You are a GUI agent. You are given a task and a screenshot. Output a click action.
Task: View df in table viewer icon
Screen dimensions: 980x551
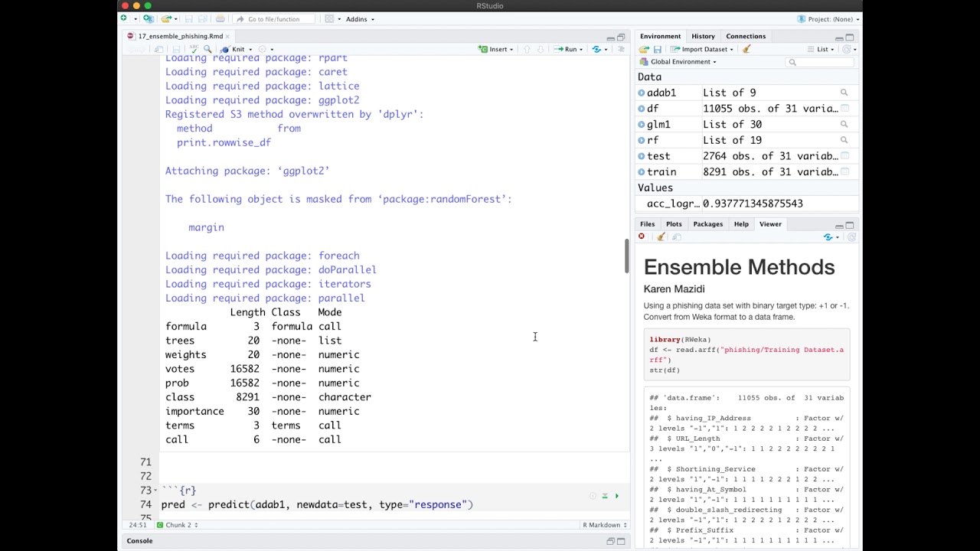(x=845, y=109)
